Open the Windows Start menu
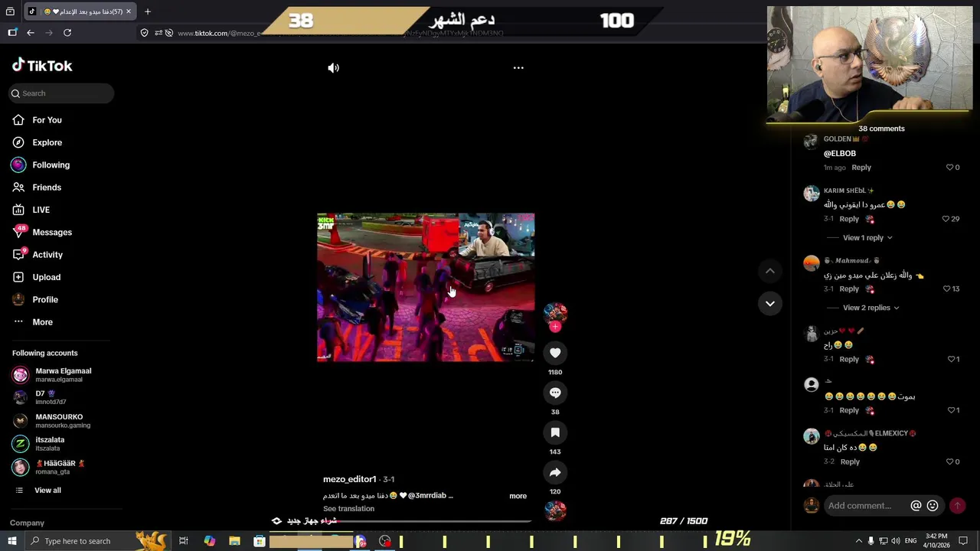Viewport: 980px width, 551px height. pos(11,541)
